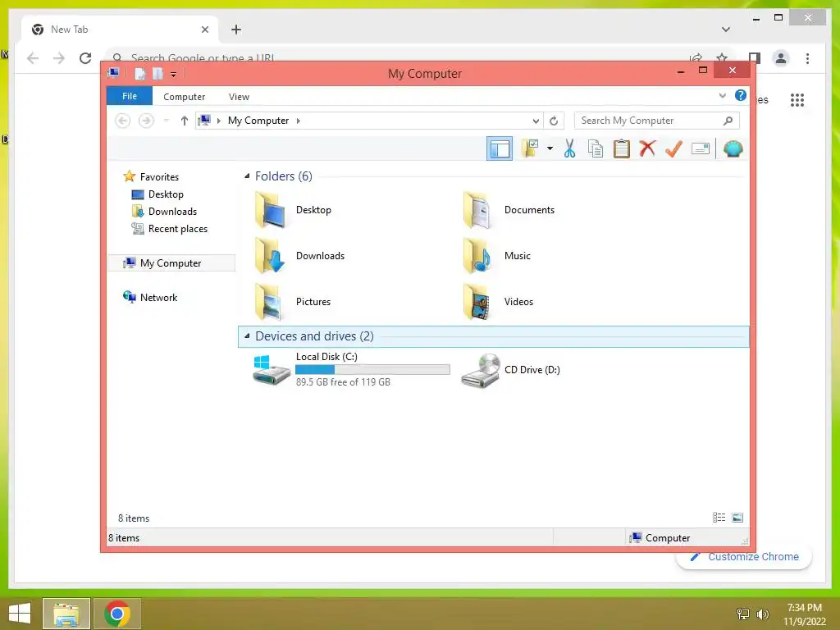
Task: Select the Local Disk (C:) drive
Action: (351, 369)
